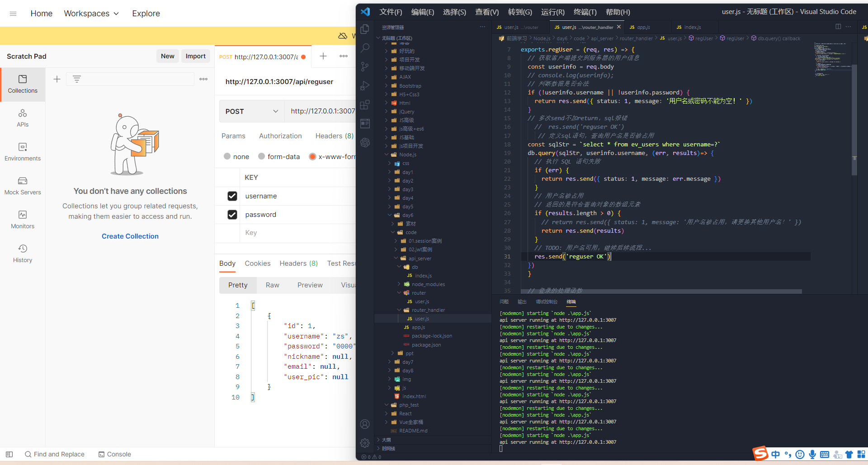The height and width of the screenshot is (465, 868).
Task: Open Workspaces dropdown in header
Action: click(x=91, y=14)
